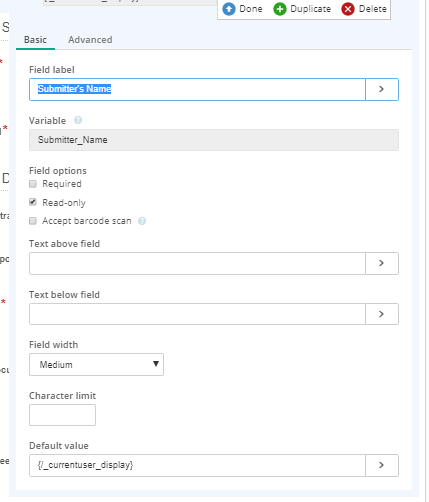Click the blue Done arrow icon

(229, 9)
